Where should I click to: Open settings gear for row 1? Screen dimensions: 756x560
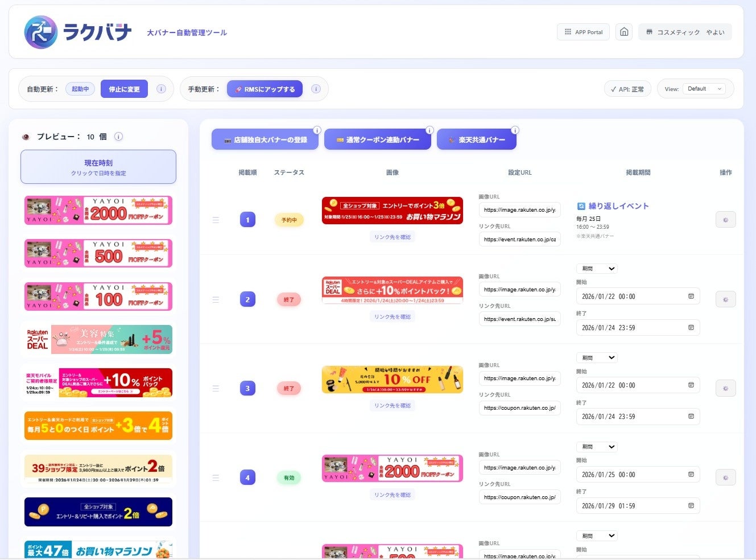725,220
